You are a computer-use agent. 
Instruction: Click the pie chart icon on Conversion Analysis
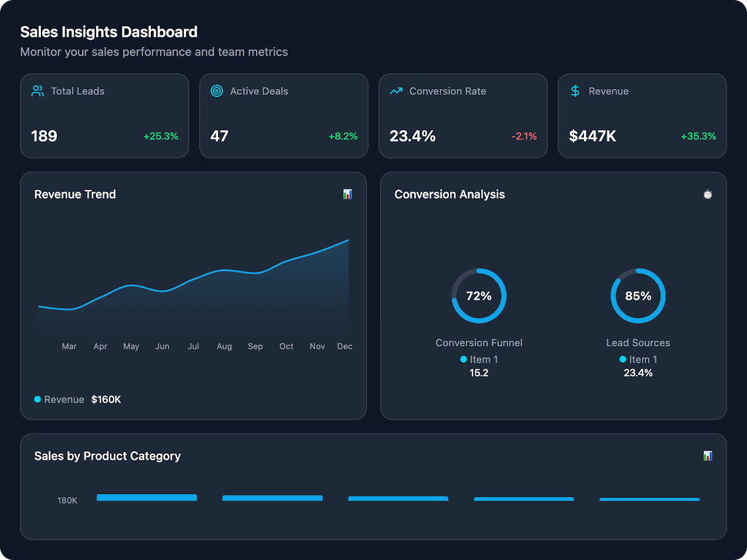click(x=707, y=194)
